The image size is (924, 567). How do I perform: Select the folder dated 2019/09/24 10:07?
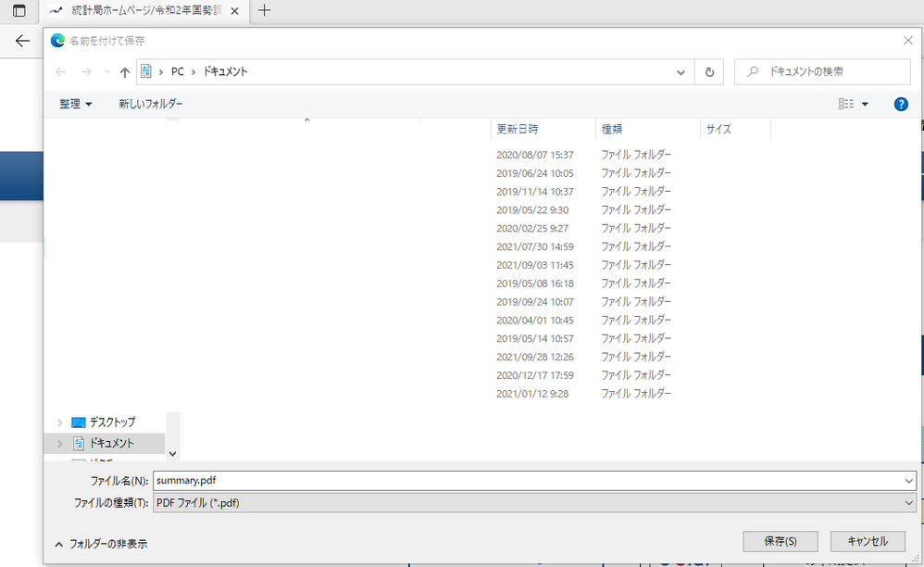[x=534, y=302]
